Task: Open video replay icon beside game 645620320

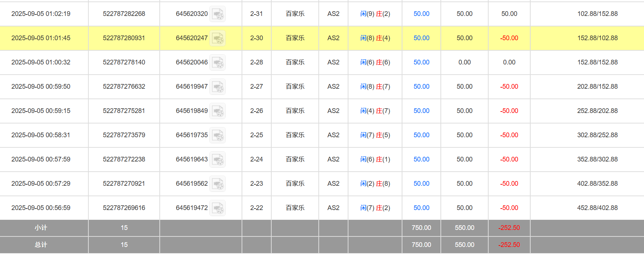Action: coord(218,14)
